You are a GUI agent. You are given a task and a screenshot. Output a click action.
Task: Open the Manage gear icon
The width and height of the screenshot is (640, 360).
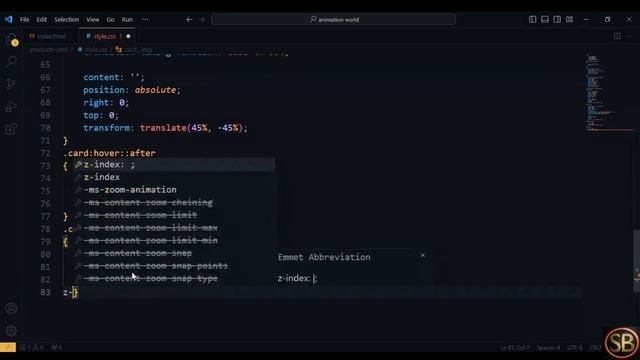coord(11,331)
